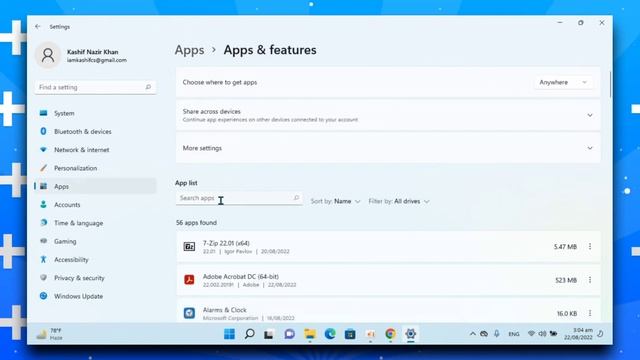Screen dimensions: 640x360
Task: Open Adobe Acrobat DC more options menu
Action: pos(590,280)
